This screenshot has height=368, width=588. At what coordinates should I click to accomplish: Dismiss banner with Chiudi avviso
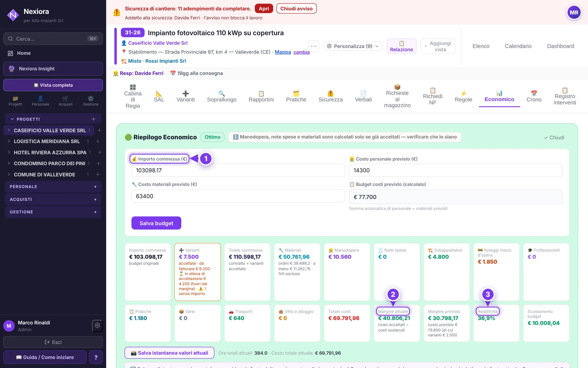click(296, 9)
